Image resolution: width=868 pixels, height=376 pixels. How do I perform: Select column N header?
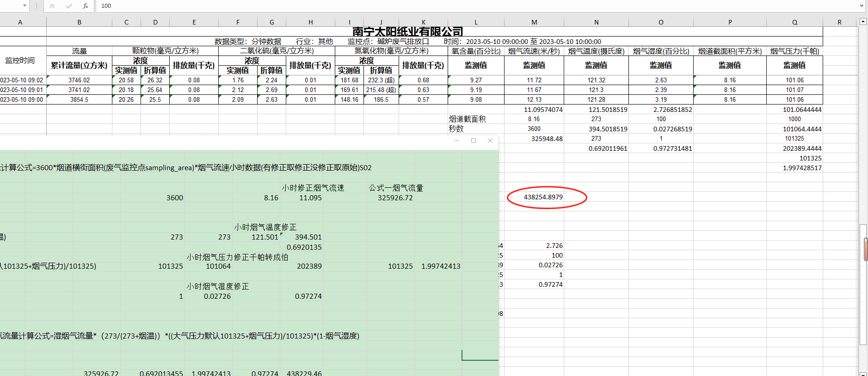tap(597, 22)
